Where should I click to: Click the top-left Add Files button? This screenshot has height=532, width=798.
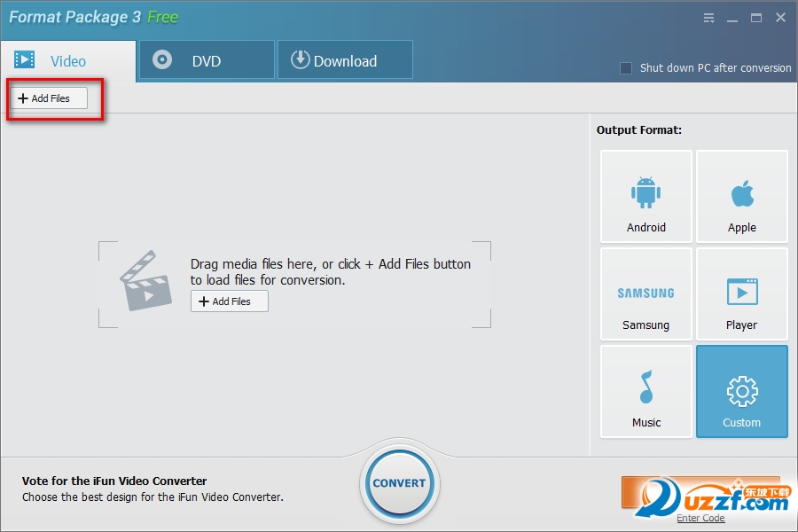[49, 98]
